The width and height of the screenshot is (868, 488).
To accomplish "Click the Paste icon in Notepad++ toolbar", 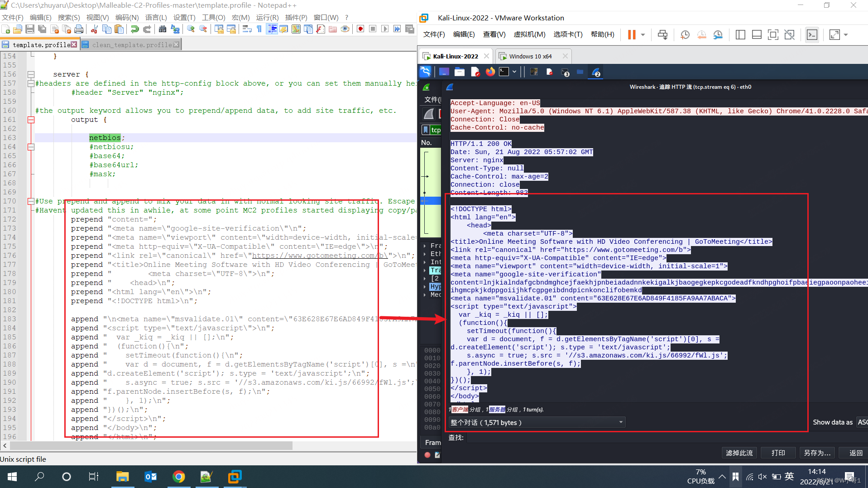I will [119, 29].
